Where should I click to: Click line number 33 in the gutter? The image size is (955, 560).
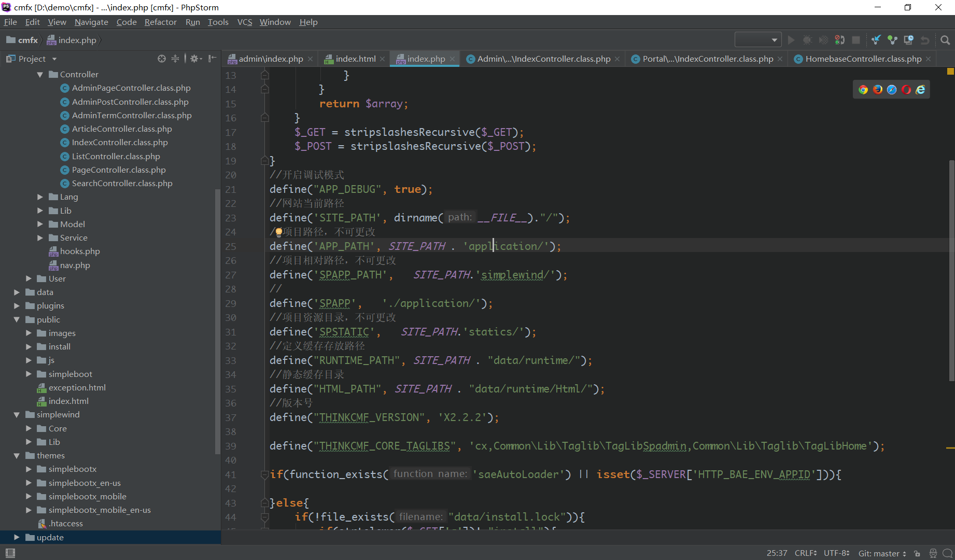coord(231,360)
